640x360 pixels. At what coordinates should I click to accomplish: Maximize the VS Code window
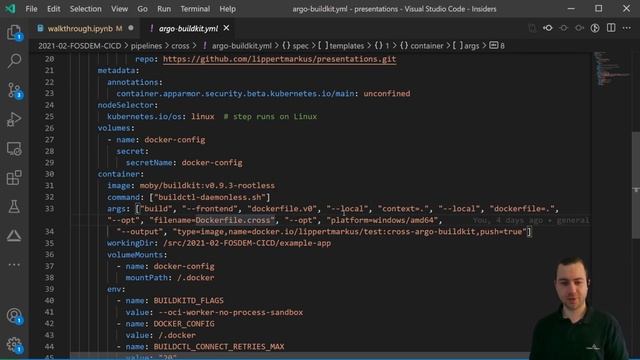click(598, 9)
